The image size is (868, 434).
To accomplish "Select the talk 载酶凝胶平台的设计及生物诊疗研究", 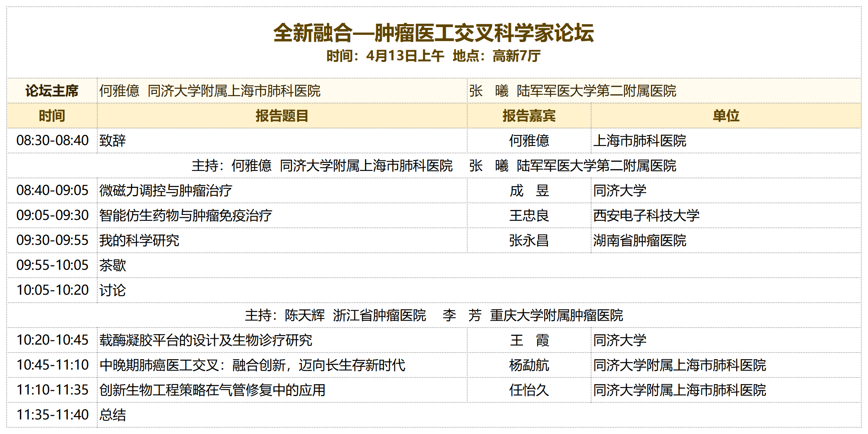I will (x=206, y=340).
